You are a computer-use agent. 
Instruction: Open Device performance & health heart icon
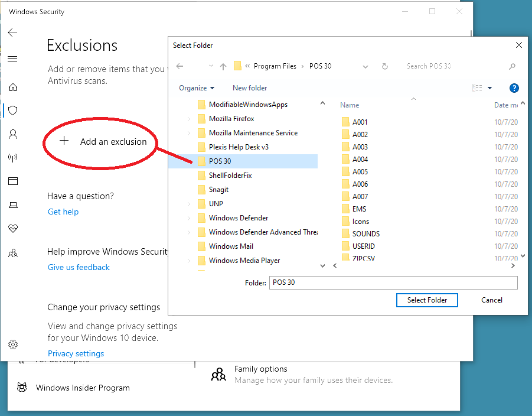pyautogui.click(x=12, y=229)
